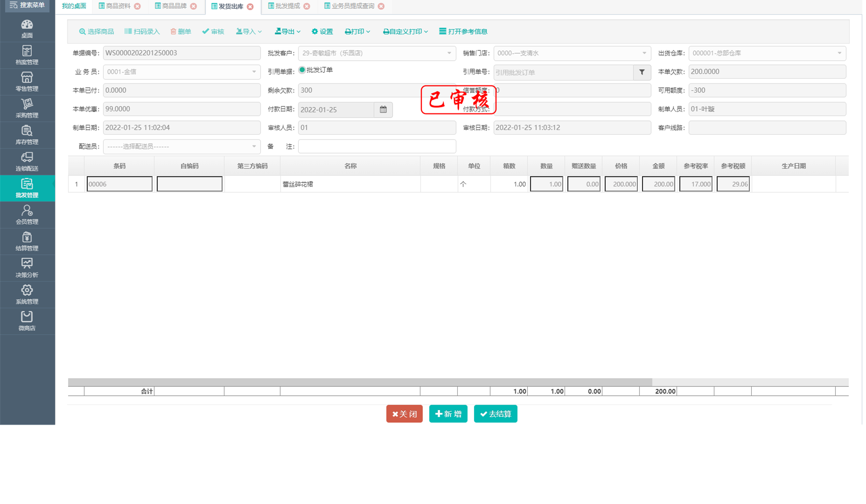Screen dimensions: 866x504
Task: Click the 引用单号 input field
Action: click(564, 72)
